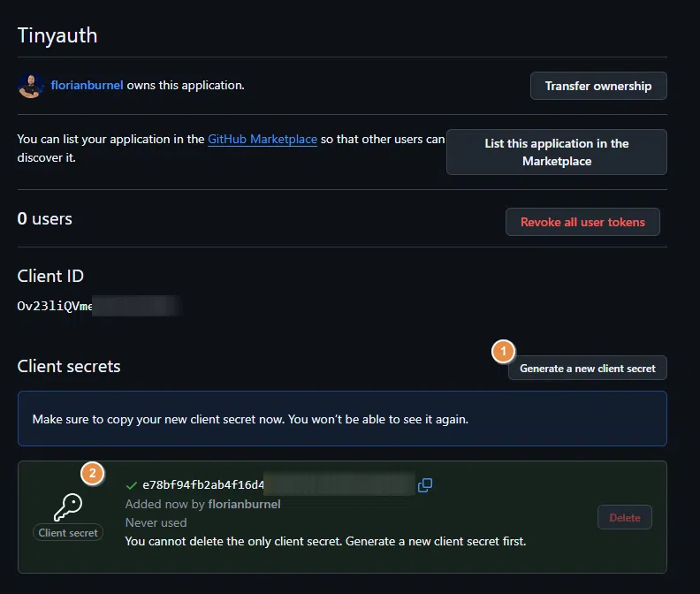Click the copy-your-secret-now notice banner

[x=342, y=419]
